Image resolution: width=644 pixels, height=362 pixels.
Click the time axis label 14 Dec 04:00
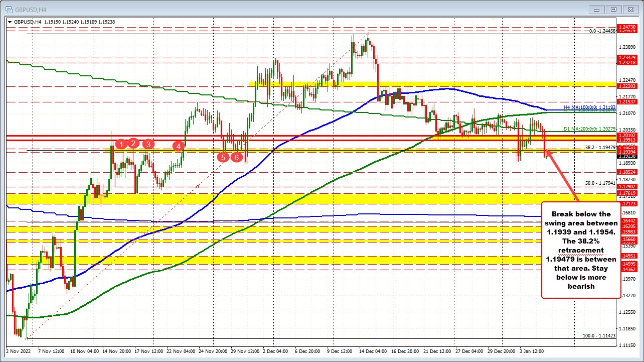(374, 352)
